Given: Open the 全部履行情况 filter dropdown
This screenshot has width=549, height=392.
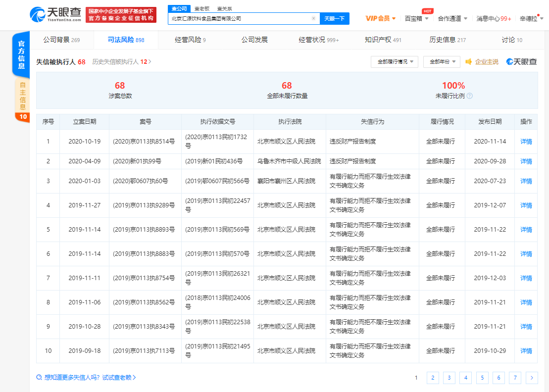Looking at the screenshot, I should [x=395, y=61].
